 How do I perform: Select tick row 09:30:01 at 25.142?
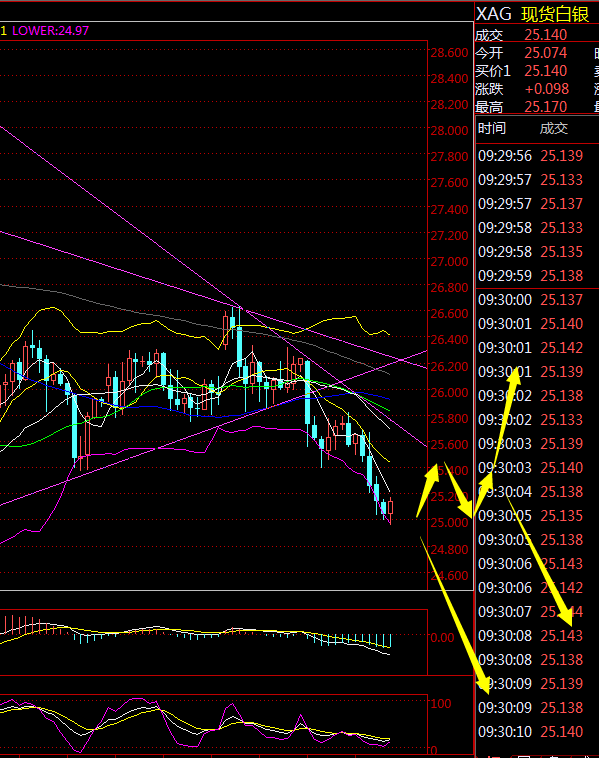(530, 348)
